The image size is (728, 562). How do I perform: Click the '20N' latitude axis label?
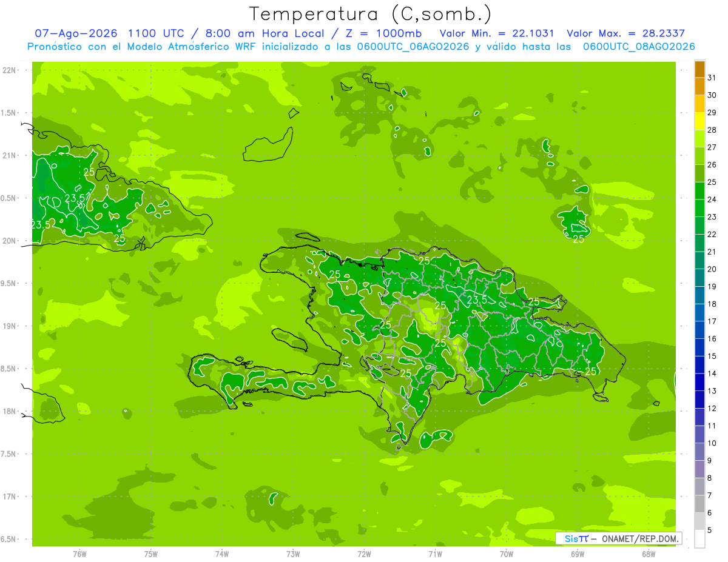[9, 241]
